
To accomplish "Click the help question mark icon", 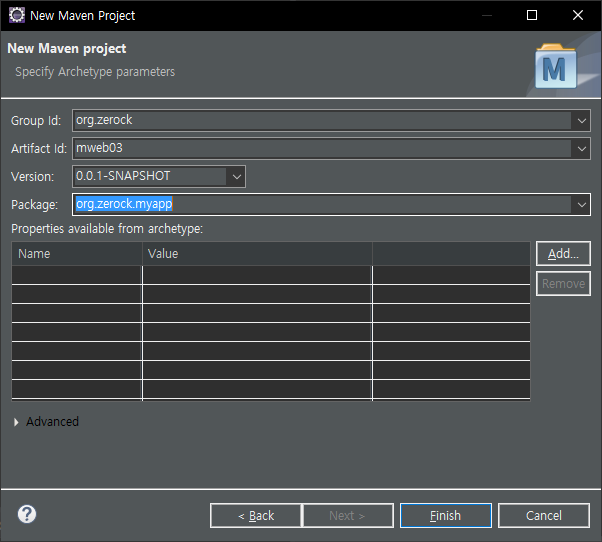I will click(x=27, y=514).
